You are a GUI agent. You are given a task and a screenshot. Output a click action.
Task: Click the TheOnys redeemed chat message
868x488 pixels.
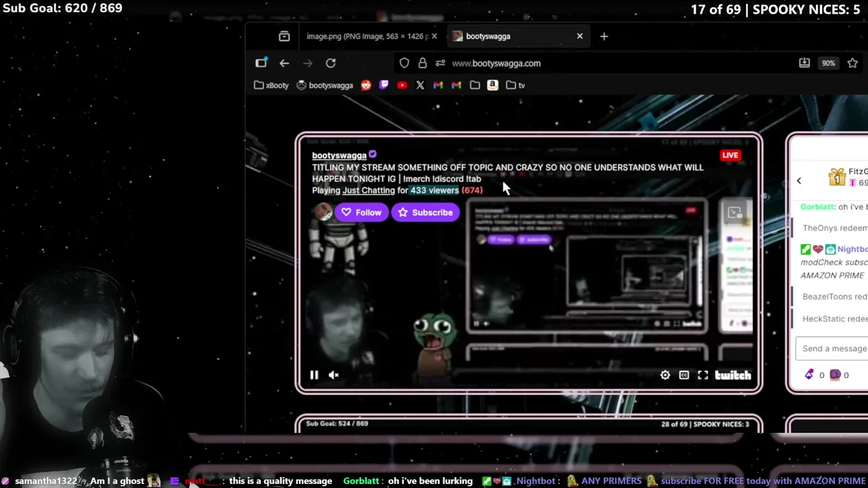point(835,228)
